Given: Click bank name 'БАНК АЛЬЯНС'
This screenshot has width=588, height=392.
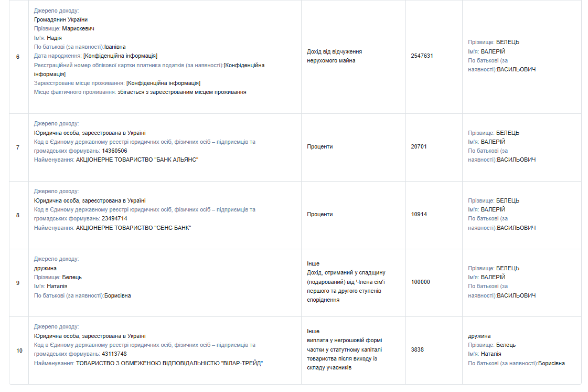Looking at the screenshot, I should pyautogui.click(x=137, y=160).
